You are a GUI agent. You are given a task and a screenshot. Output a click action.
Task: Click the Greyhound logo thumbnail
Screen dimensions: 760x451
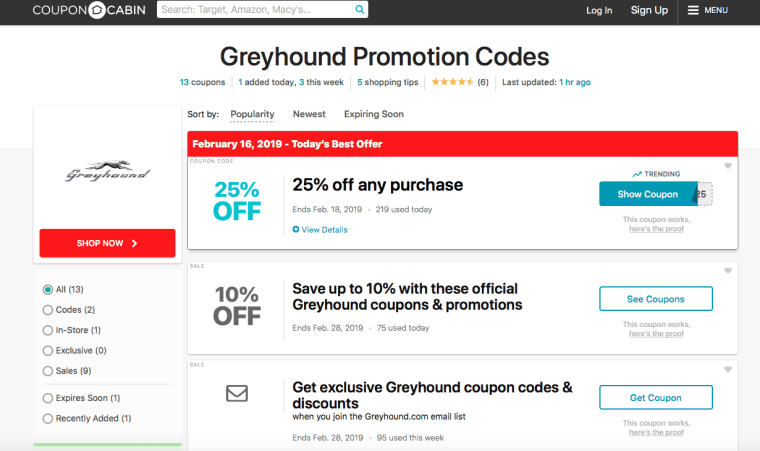point(107,173)
